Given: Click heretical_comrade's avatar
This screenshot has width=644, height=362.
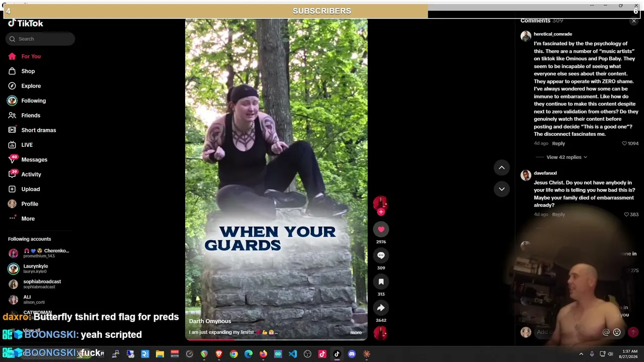Looking at the screenshot, I should click(526, 36).
